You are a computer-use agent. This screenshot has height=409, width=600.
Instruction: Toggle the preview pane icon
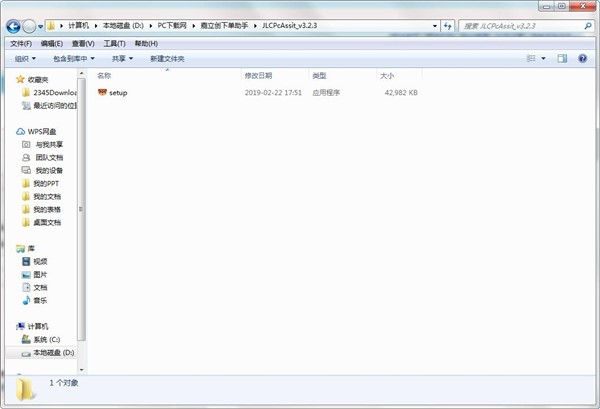pyautogui.click(x=562, y=59)
